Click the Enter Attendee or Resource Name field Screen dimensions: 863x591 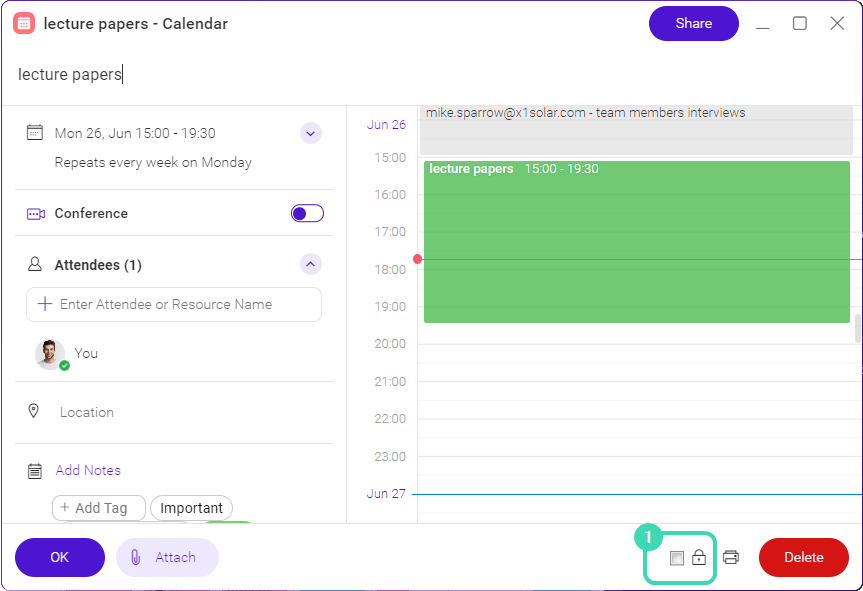pyautogui.click(x=174, y=304)
